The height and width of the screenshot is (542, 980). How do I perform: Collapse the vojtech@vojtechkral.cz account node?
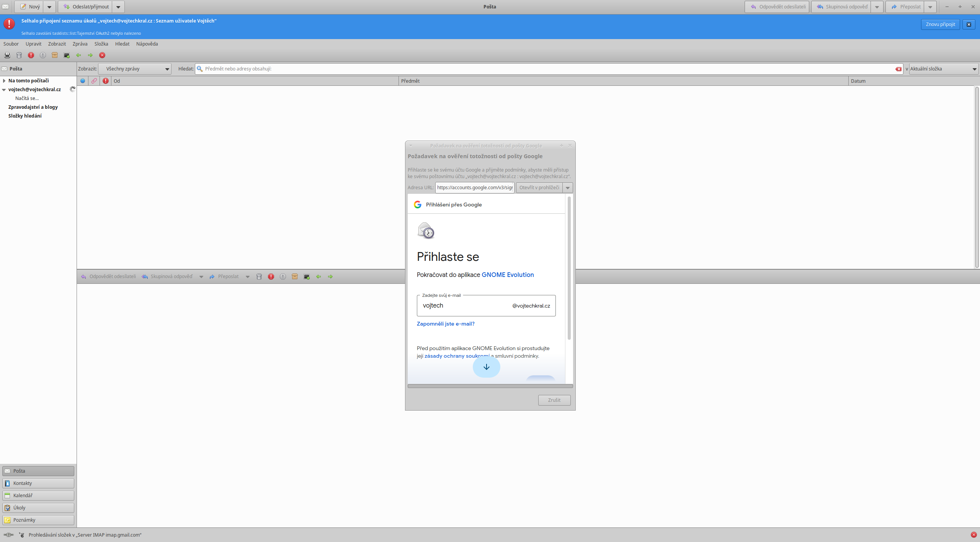coord(4,90)
